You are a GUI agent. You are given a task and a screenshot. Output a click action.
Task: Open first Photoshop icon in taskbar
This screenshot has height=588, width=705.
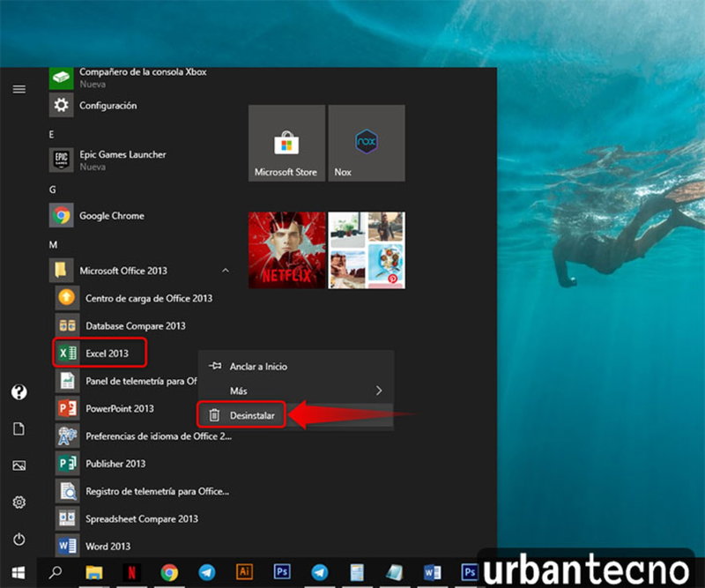(x=282, y=572)
